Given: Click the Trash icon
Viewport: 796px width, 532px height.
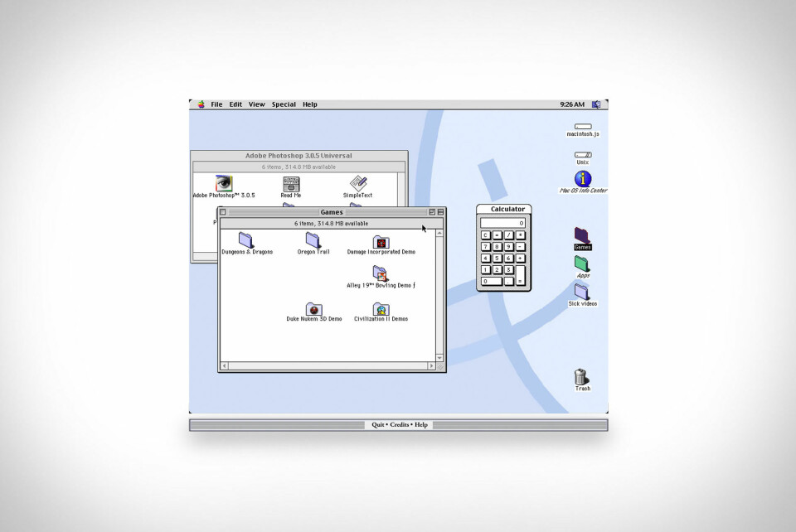Looking at the screenshot, I should tap(581, 377).
